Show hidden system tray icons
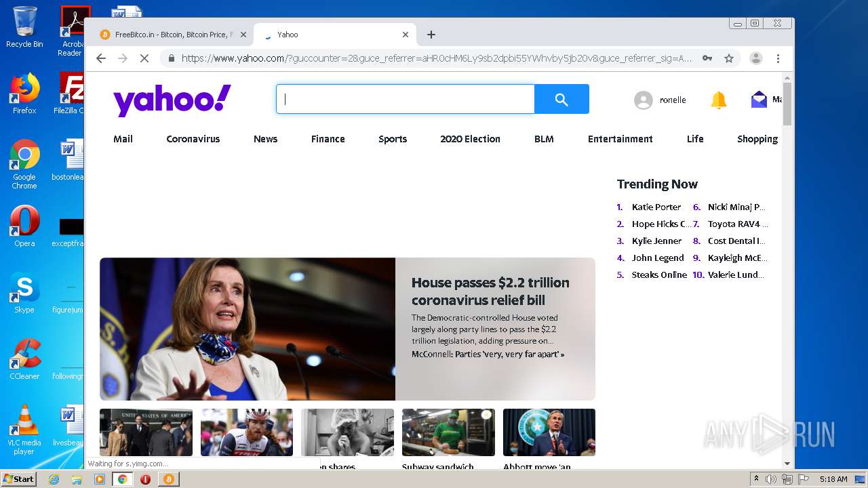868x488 pixels. 756,479
